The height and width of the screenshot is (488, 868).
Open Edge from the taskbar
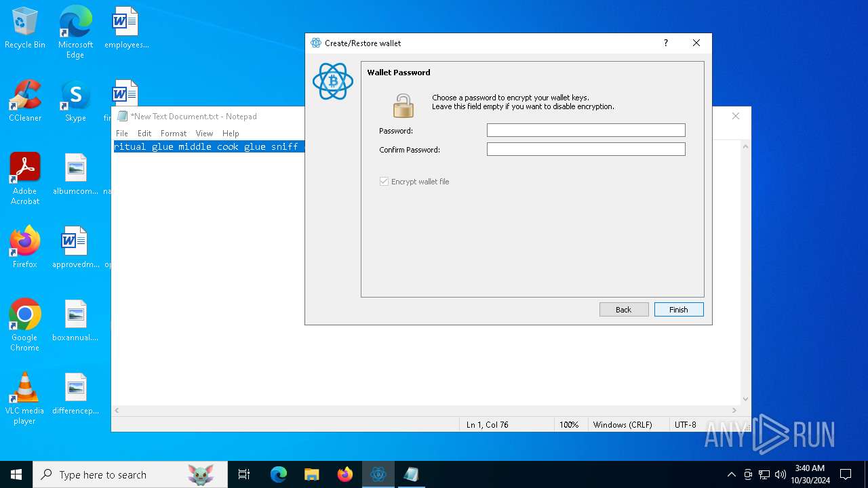point(279,474)
